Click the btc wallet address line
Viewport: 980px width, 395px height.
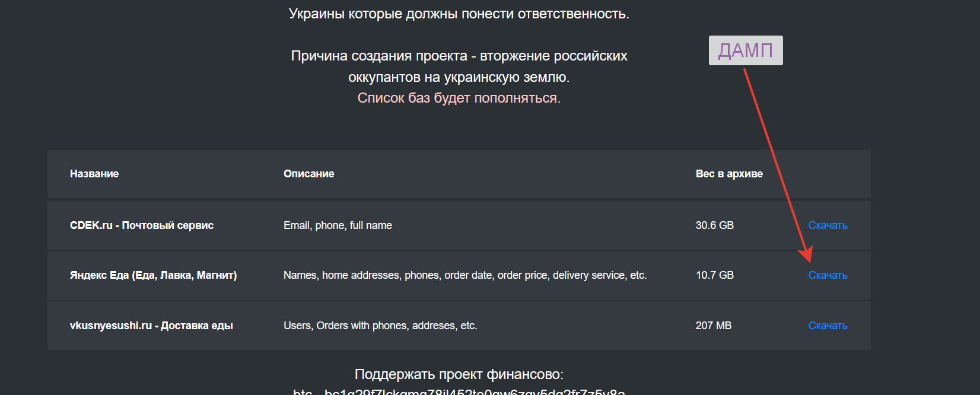[x=459, y=391]
